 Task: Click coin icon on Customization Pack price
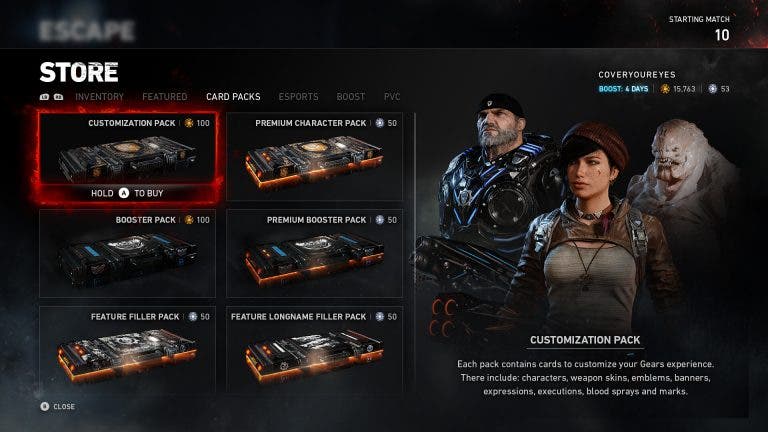(x=189, y=123)
